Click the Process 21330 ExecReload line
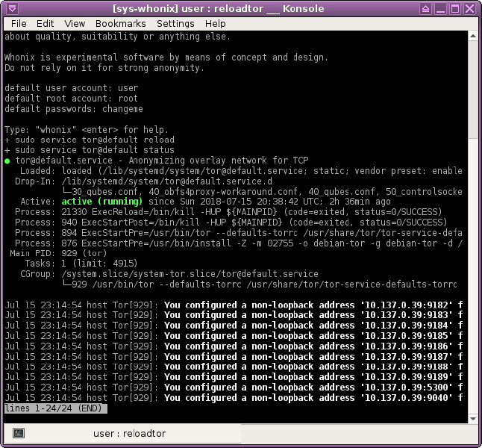The height and width of the screenshot is (448, 482). point(228,212)
